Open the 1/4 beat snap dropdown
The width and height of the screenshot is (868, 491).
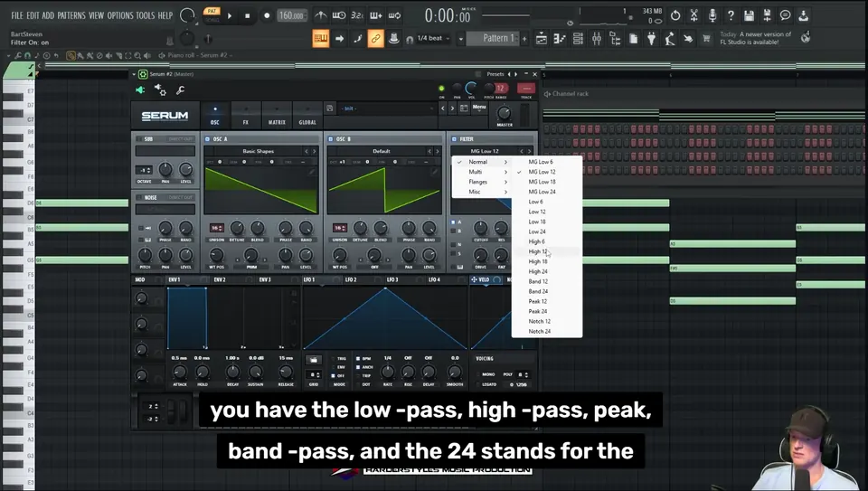tap(435, 39)
